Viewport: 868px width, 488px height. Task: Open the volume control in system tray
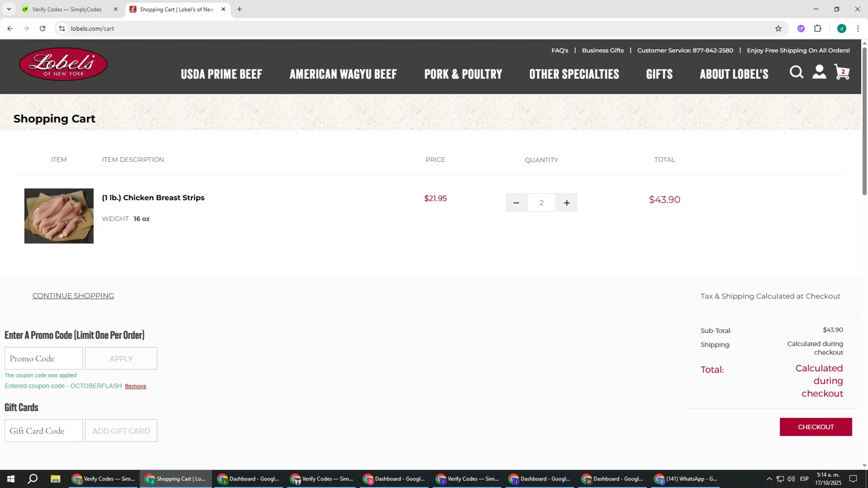(x=791, y=479)
